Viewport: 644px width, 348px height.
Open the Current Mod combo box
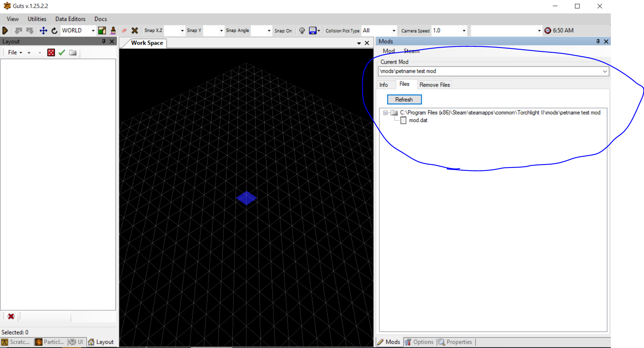(493, 71)
